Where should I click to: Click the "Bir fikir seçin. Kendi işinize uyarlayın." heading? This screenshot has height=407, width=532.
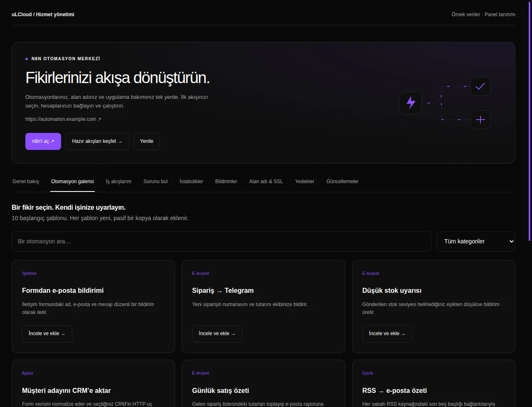pyautogui.click(x=69, y=207)
